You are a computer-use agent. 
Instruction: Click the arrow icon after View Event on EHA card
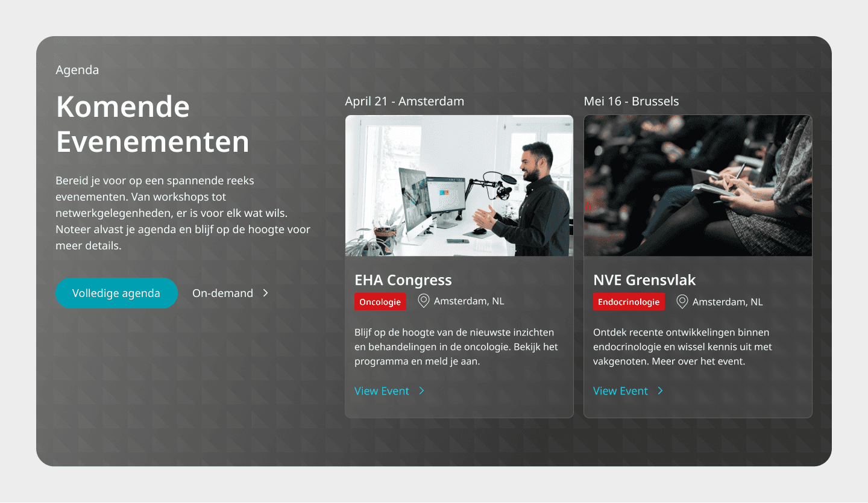coord(422,390)
